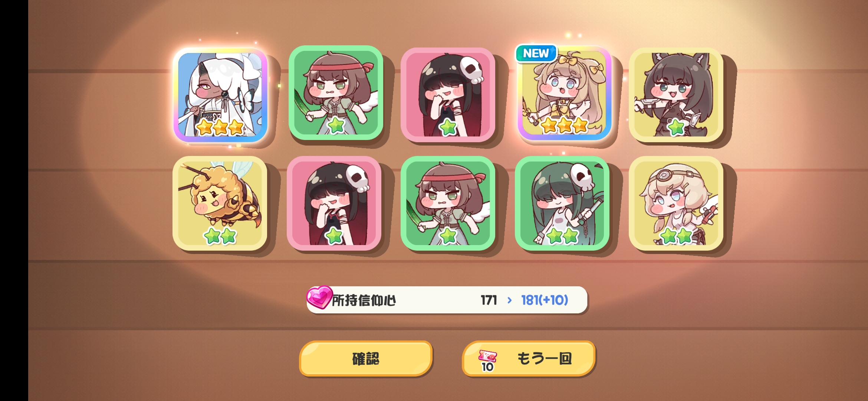
Task: Select top-row black-haired skull character card
Action: pos(448,95)
